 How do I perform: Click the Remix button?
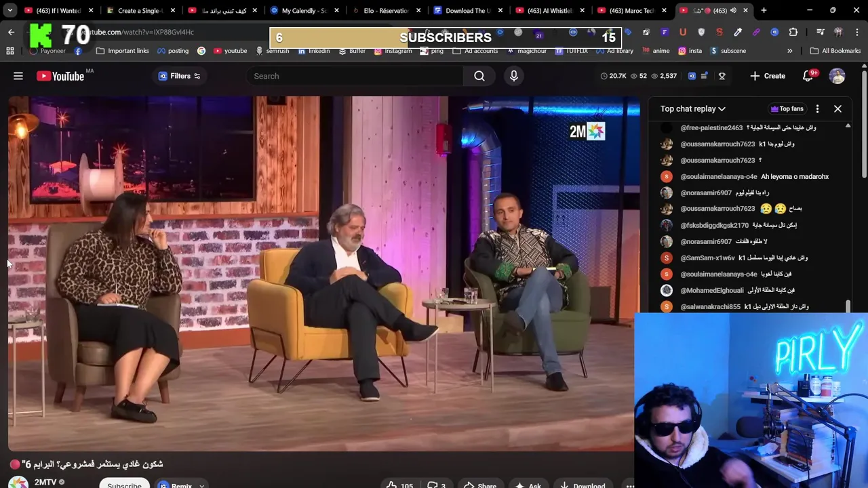tap(176, 485)
